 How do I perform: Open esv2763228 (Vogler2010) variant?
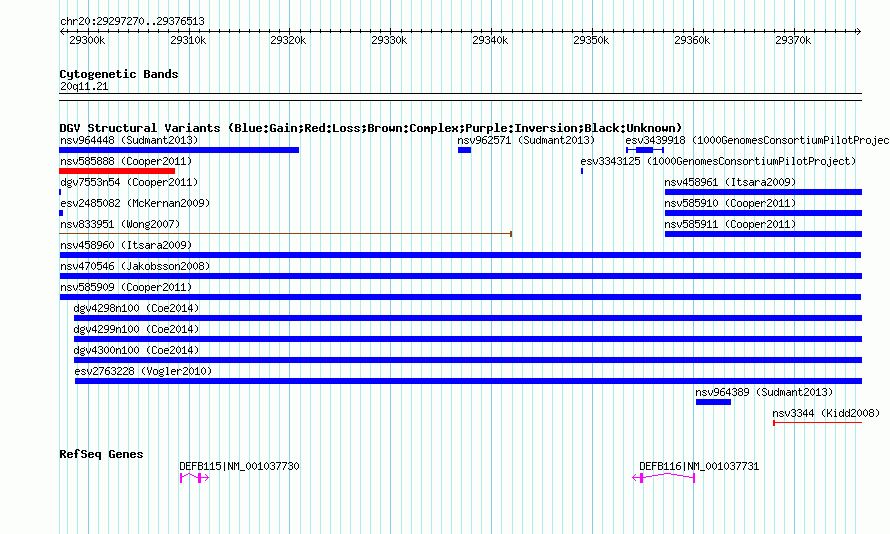(x=143, y=371)
